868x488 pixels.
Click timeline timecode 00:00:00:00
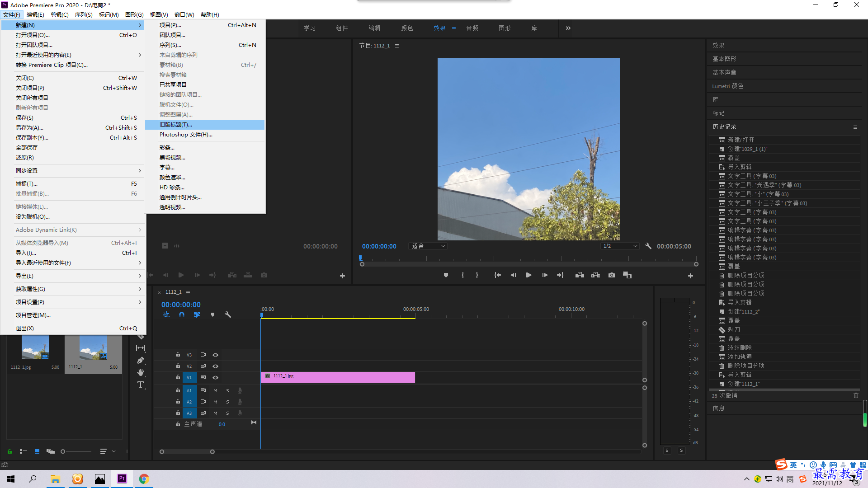[181, 305]
